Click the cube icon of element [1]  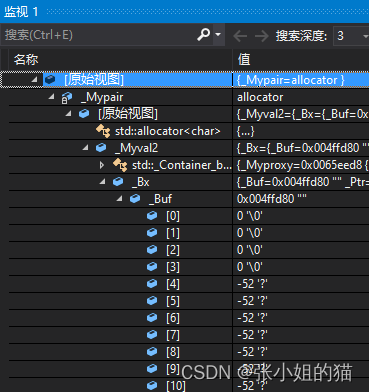tap(152, 232)
